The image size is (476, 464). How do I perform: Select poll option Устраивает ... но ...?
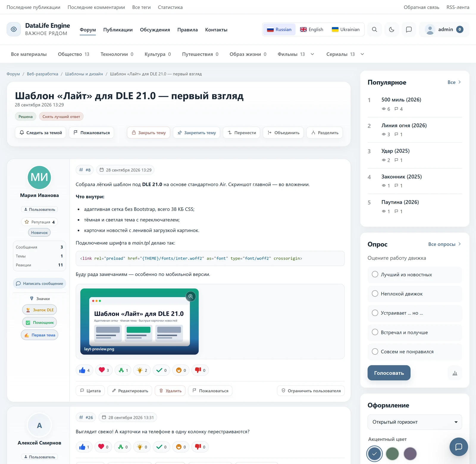[x=415, y=313]
